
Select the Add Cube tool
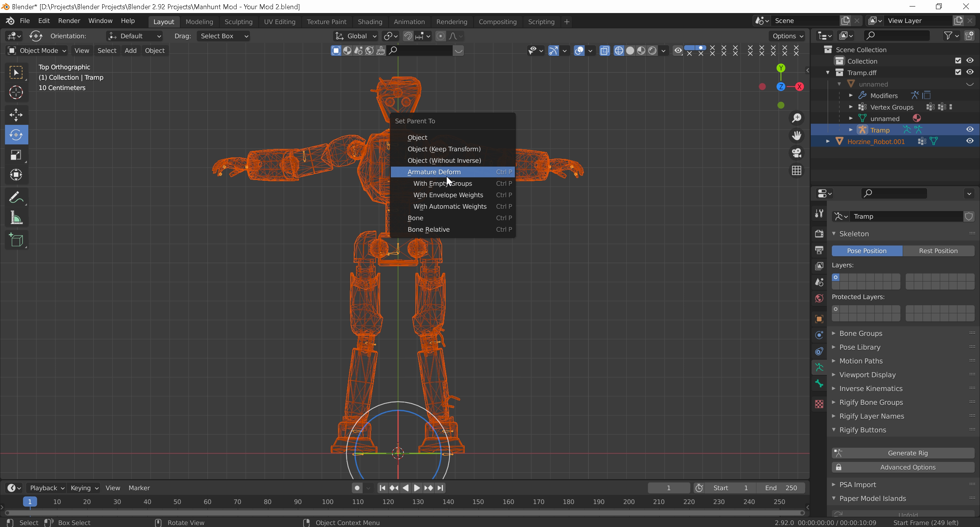pos(16,240)
